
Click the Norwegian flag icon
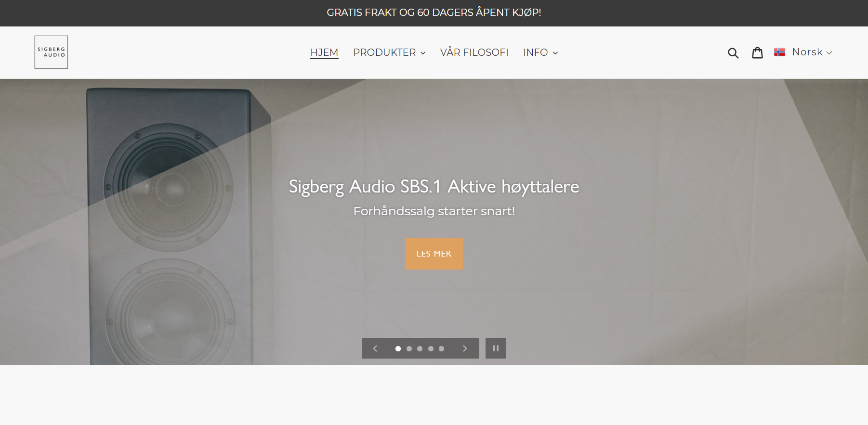pyautogui.click(x=779, y=52)
